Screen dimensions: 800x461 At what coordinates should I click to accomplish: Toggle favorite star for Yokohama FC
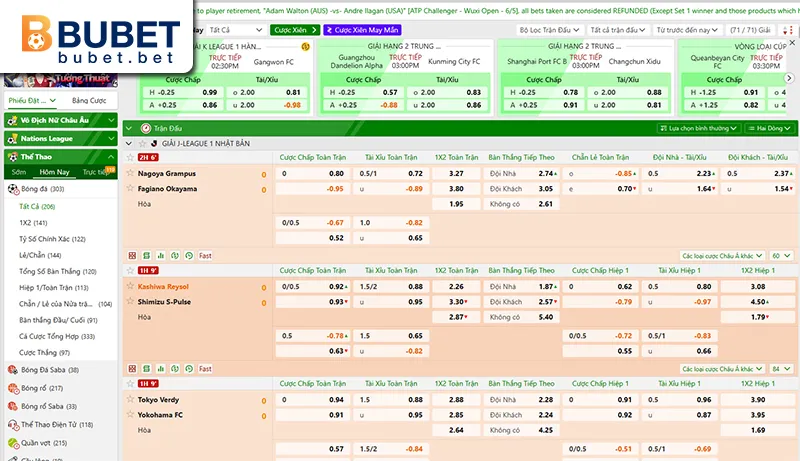pyautogui.click(x=130, y=415)
